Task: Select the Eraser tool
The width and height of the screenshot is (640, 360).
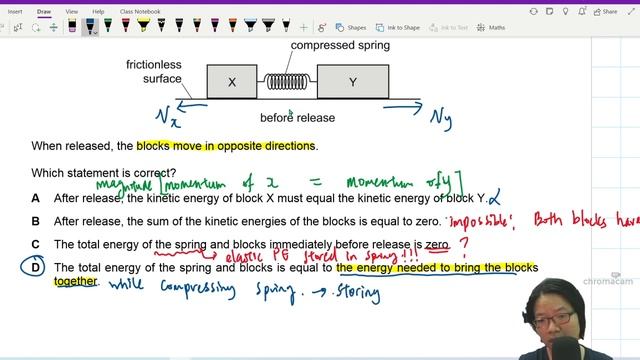Action: pyautogui.click(x=72, y=26)
